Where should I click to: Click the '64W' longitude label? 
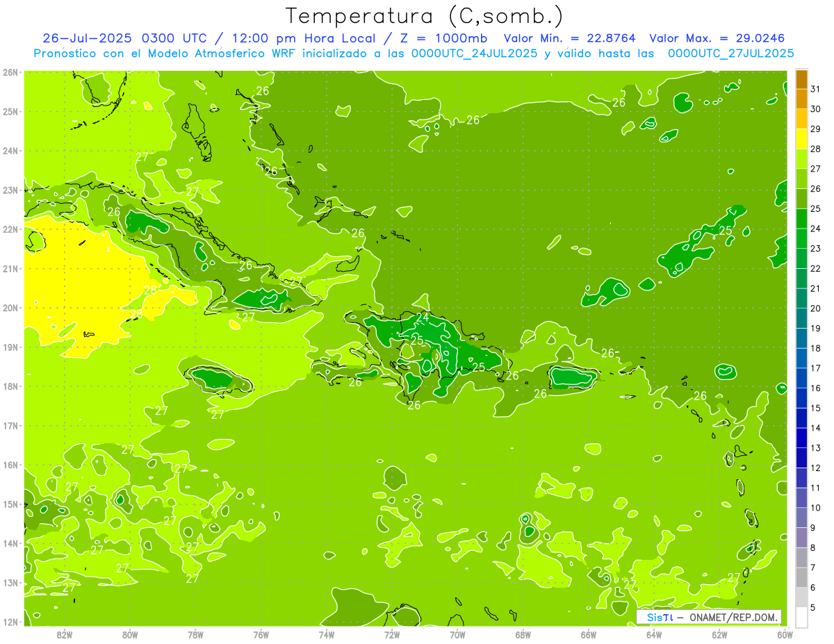coord(654,634)
